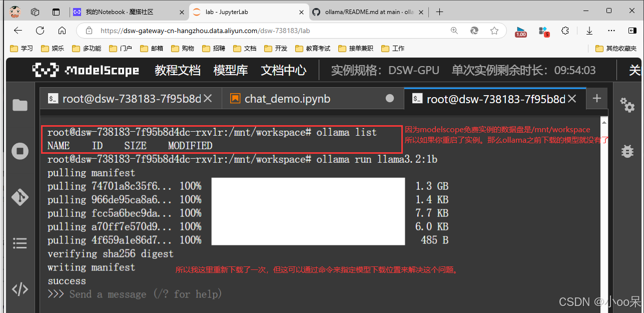644x313 pixels.
Task: Click the refresh-style icon beside the zoom icon
Action: click(474, 31)
